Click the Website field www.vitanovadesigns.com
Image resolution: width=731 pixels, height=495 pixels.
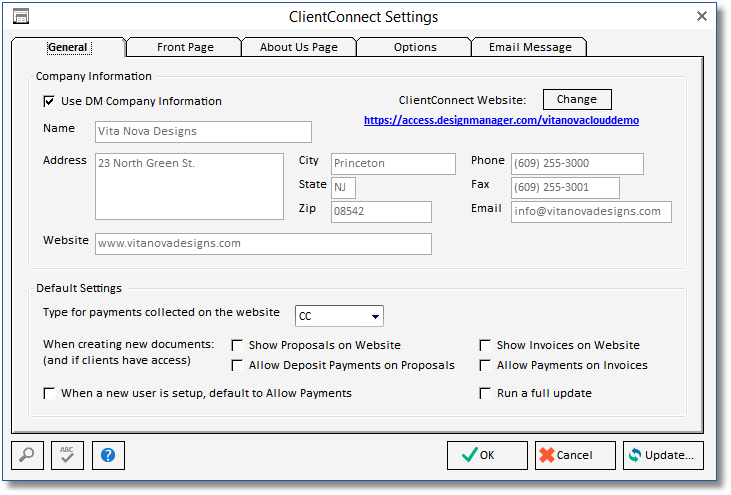263,244
